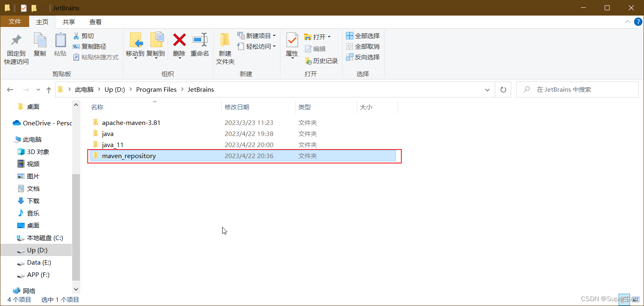Go back to previous folder
This screenshot has height=306, width=644.
(10, 90)
